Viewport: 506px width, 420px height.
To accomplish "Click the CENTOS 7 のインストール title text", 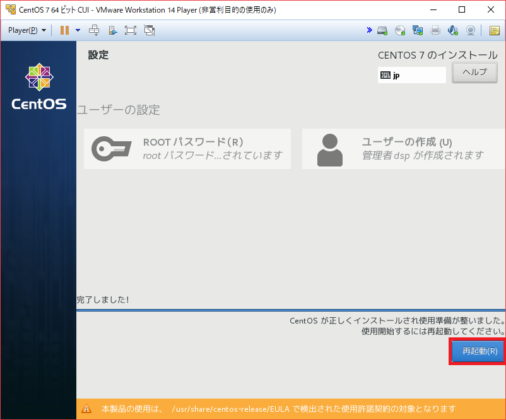I will (x=438, y=55).
